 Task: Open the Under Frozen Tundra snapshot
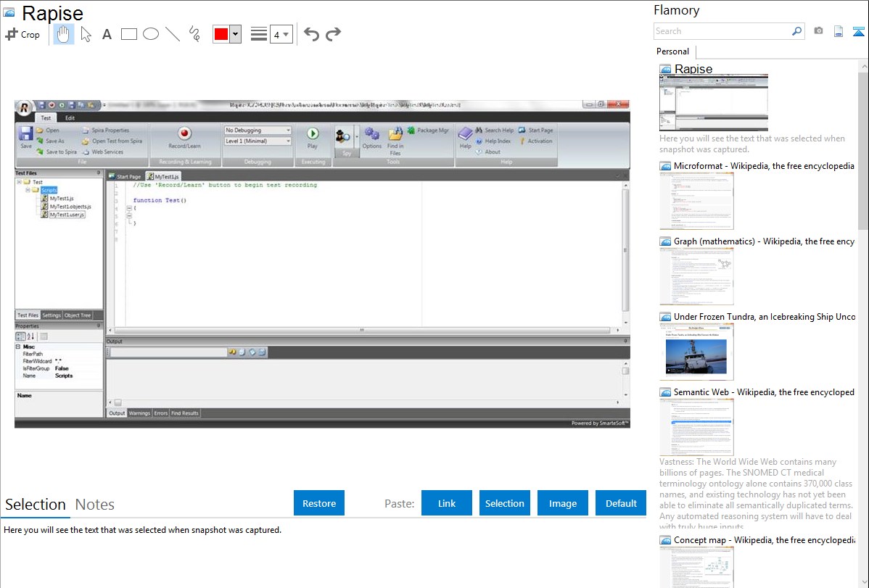pos(696,352)
